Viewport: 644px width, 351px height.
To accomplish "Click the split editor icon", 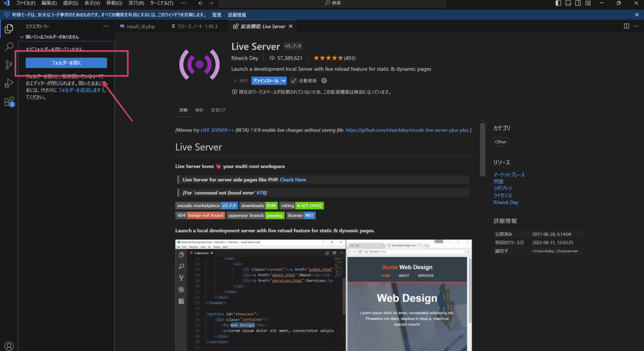I will 626,26.
